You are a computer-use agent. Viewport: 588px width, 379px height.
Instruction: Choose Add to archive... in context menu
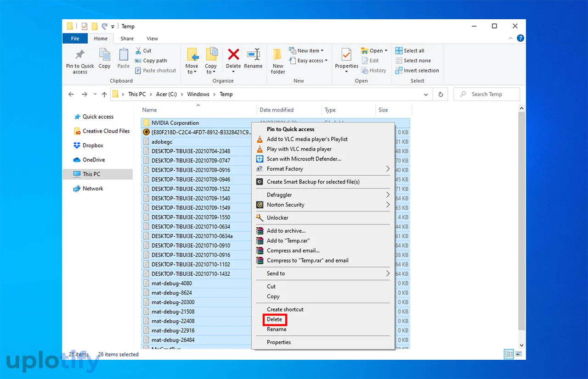pos(286,231)
